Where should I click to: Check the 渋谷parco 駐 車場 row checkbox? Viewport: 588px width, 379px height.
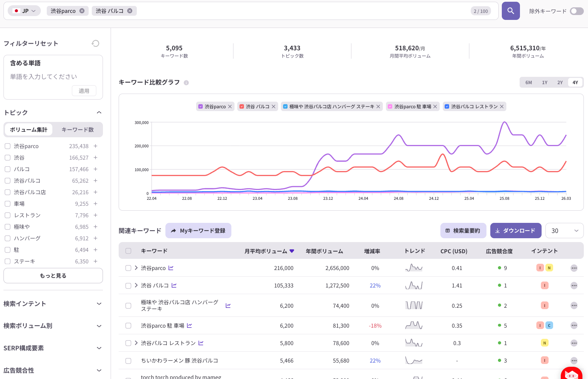[x=128, y=326]
